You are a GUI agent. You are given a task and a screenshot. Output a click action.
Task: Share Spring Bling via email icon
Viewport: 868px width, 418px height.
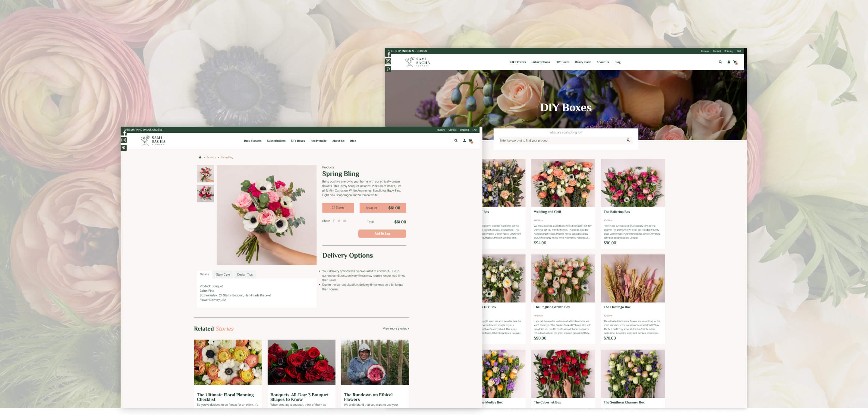(x=345, y=221)
